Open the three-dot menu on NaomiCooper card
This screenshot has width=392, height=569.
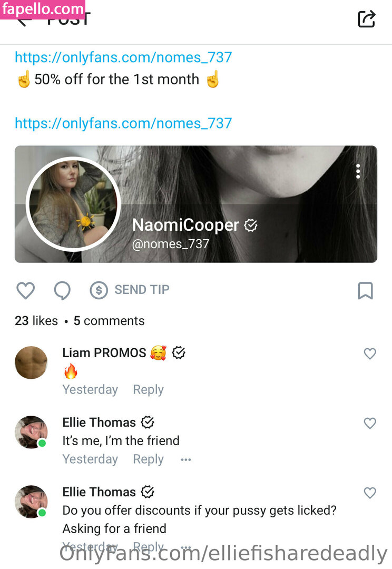pos(358,171)
